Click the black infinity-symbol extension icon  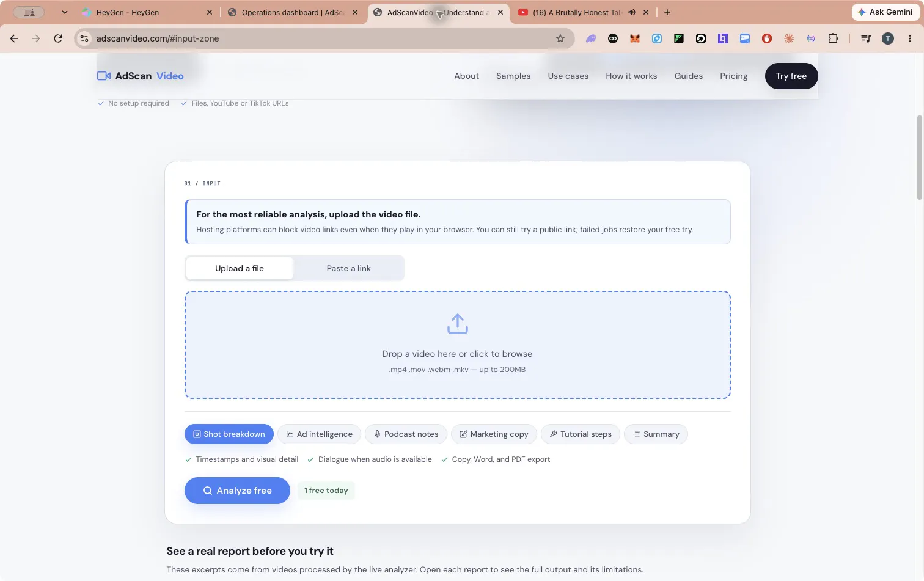613,38
